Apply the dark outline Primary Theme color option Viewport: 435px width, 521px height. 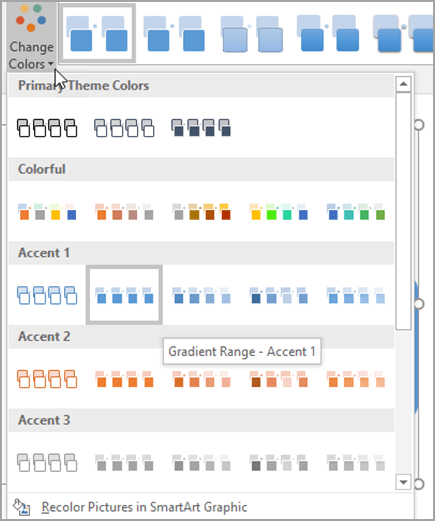[x=47, y=128]
